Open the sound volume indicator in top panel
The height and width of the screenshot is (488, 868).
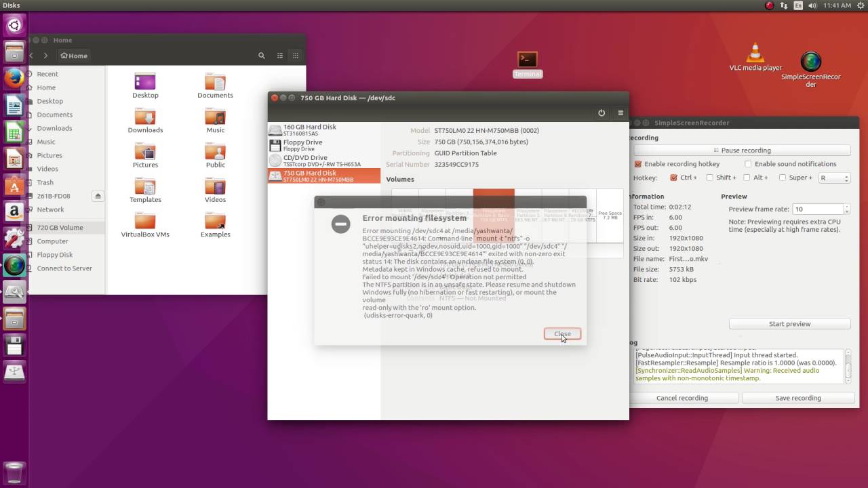click(813, 5)
